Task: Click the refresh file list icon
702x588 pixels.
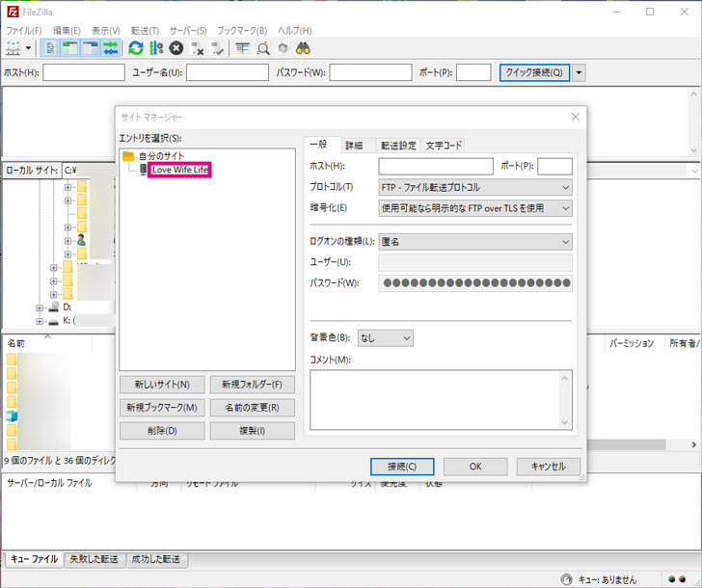Action: 136,47
